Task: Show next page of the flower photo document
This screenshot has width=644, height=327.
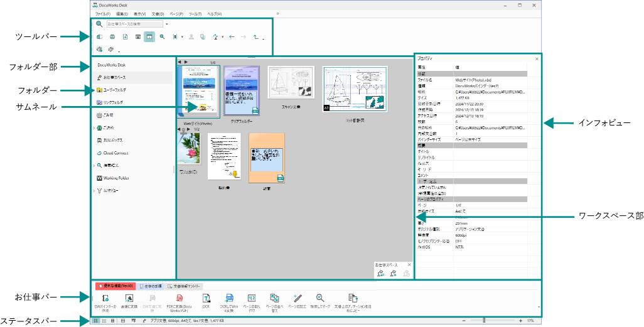Action: tap(188, 129)
